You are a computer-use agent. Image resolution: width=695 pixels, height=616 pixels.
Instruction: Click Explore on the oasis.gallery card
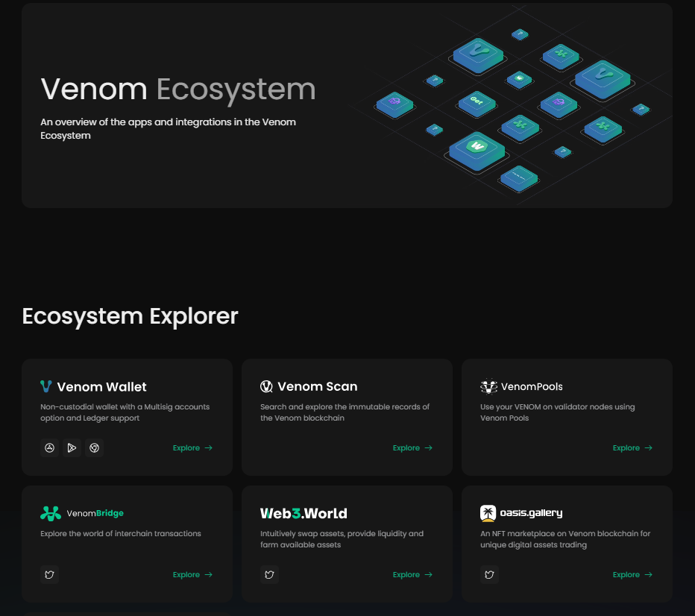(x=632, y=574)
